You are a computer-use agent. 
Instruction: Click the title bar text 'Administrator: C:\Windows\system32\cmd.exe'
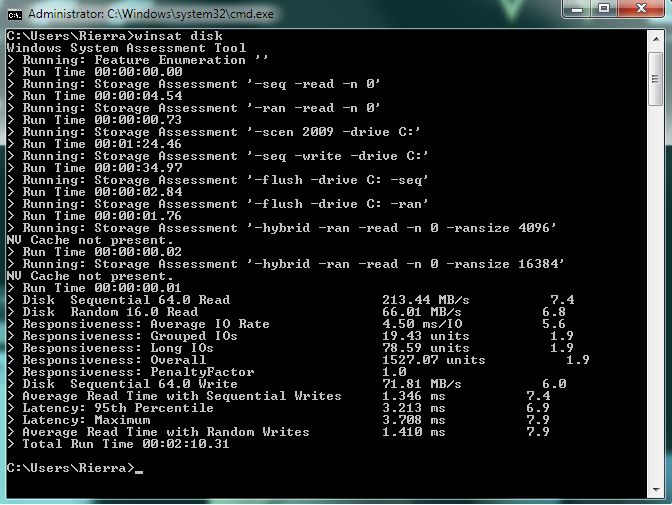(150, 14)
